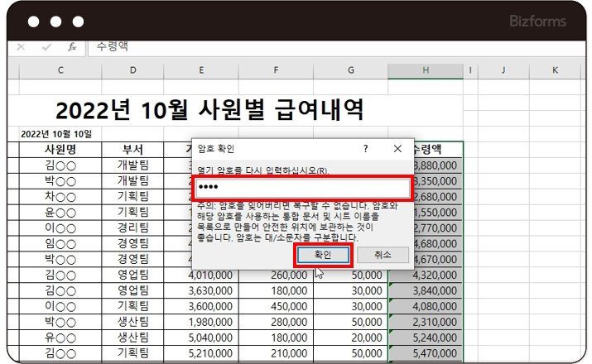Click the formula bar enter checkmark icon
592x364 pixels.
pyautogui.click(x=46, y=47)
